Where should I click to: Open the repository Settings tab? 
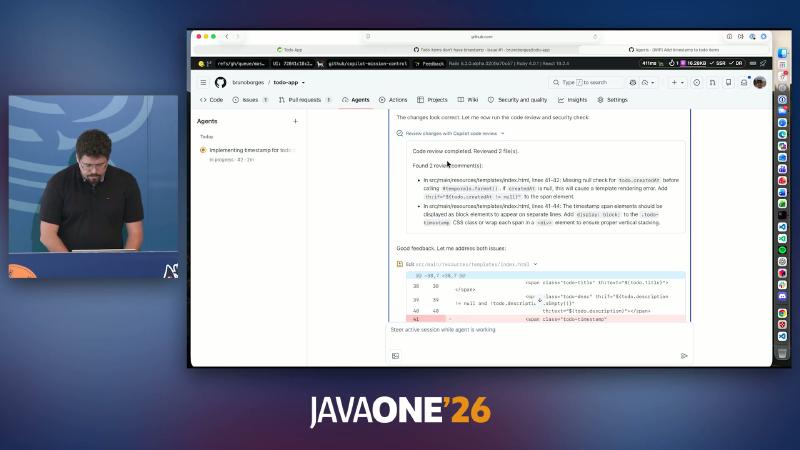(612, 100)
